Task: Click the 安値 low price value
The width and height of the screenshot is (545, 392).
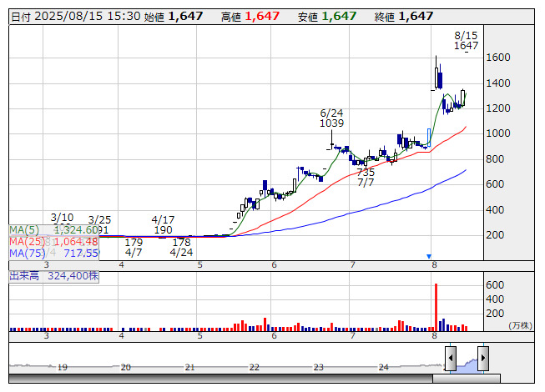Action: coord(339,16)
